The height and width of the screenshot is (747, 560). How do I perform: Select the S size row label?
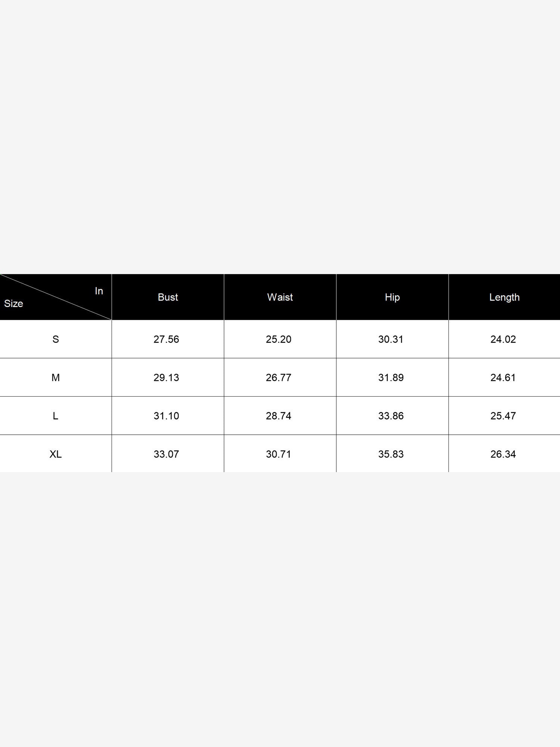point(56,339)
